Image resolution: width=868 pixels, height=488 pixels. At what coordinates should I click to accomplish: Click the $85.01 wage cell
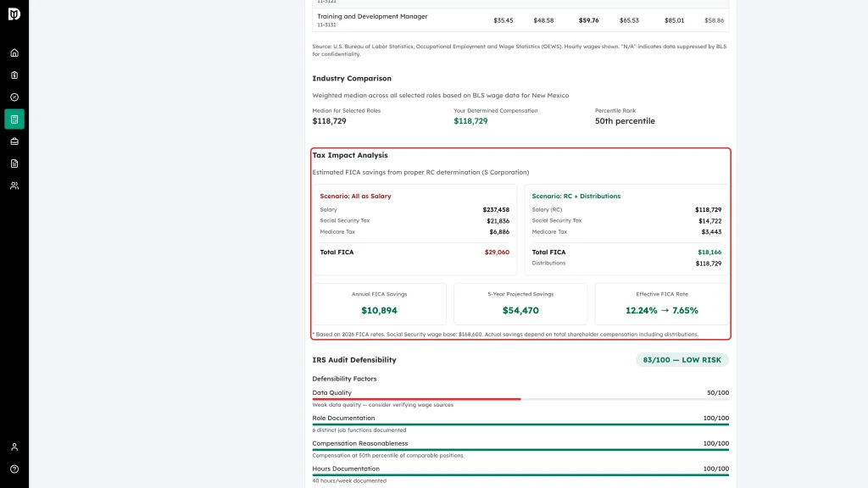[674, 20]
